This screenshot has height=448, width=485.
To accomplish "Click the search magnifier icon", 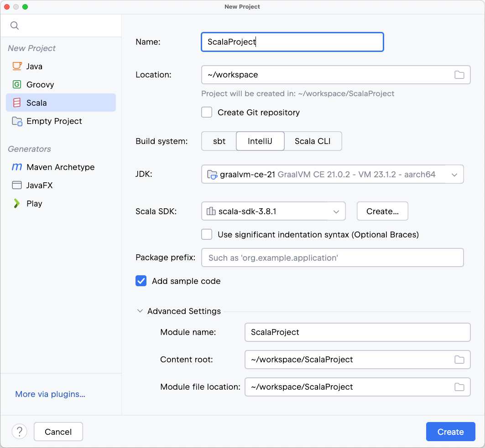I will [14, 26].
